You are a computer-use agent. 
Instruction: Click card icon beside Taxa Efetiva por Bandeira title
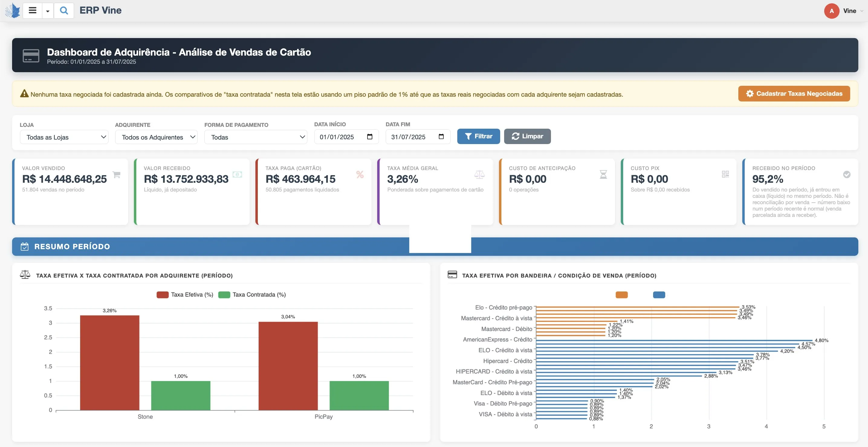tap(452, 275)
